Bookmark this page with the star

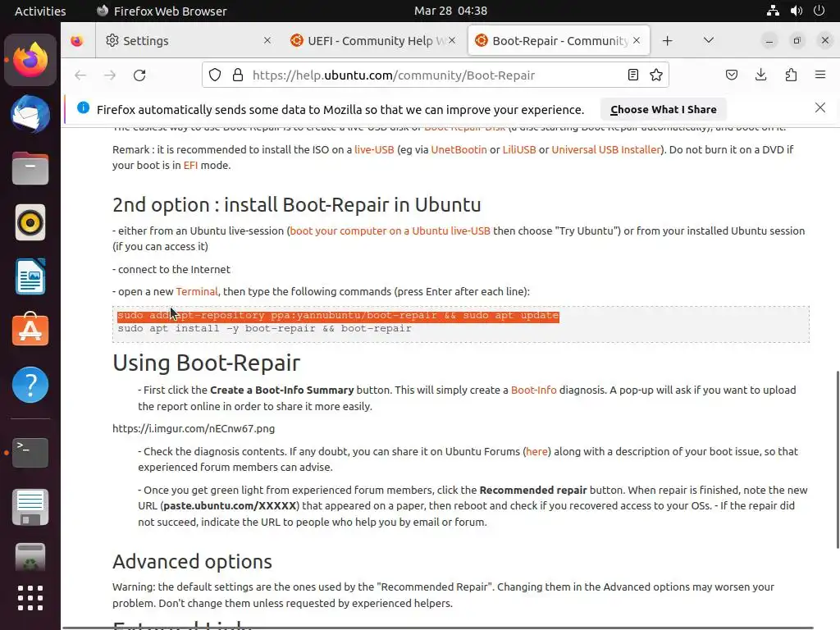tap(656, 75)
